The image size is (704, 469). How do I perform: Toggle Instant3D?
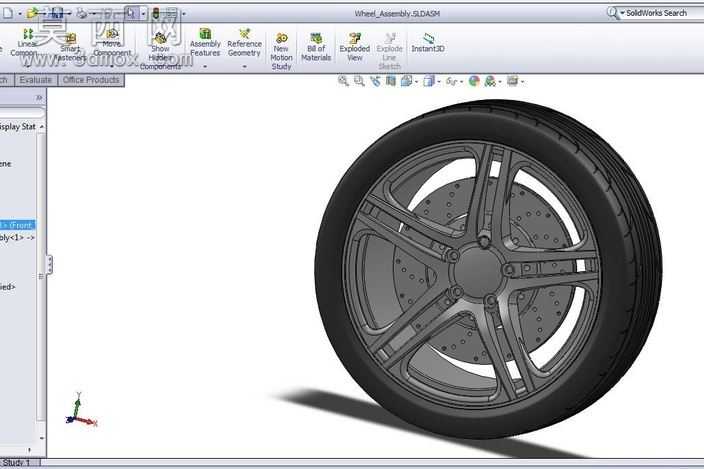(x=428, y=43)
